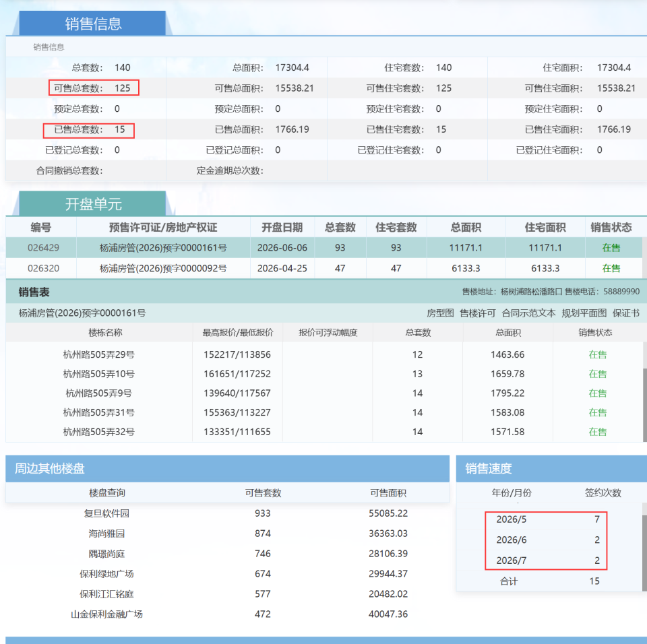647x644 pixels.
Task: Open nearby project 山金保利金融广场
Action: point(106,614)
